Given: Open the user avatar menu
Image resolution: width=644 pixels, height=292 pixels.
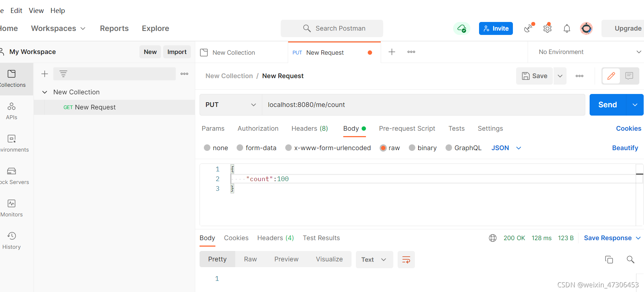Looking at the screenshot, I should click(x=586, y=28).
